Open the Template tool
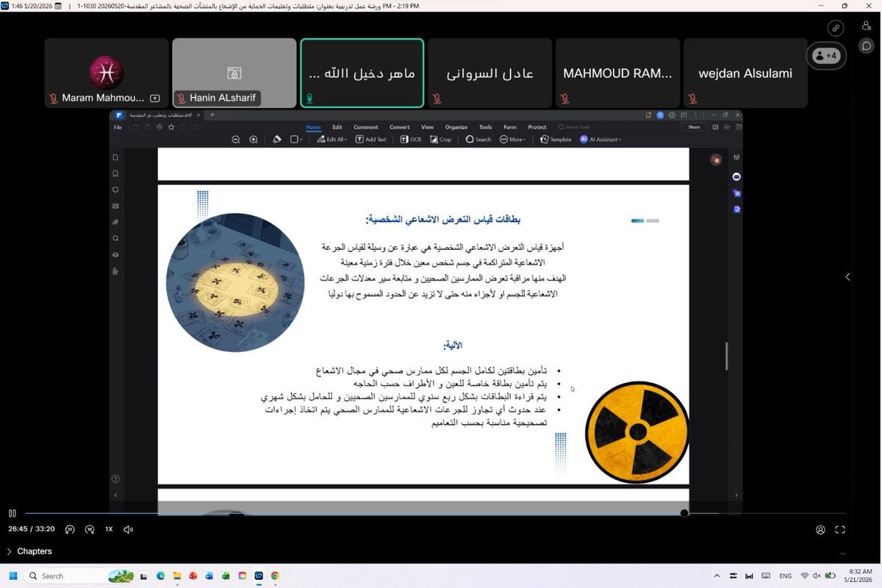882x588 pixels. pos(556,140)
